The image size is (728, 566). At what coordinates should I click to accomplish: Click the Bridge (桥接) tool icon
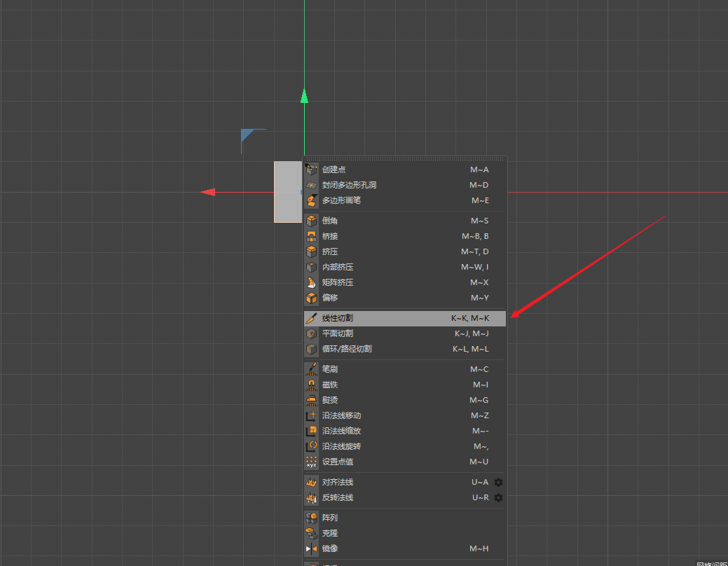[x=312, y=236]
